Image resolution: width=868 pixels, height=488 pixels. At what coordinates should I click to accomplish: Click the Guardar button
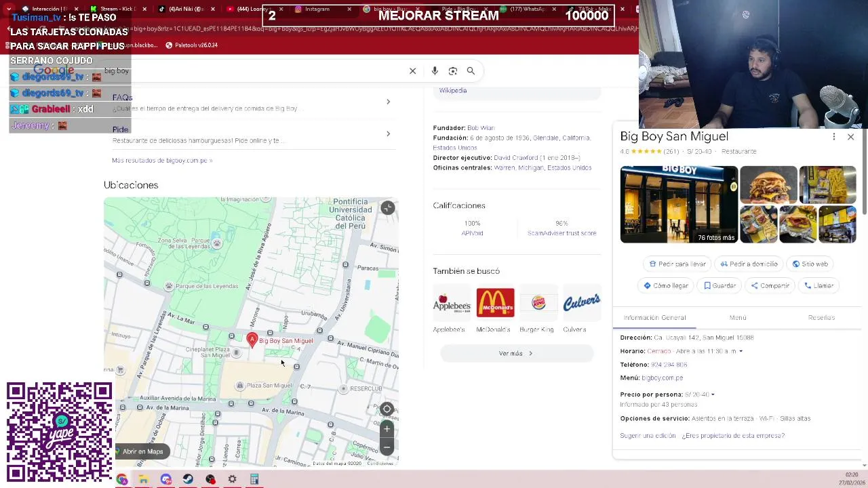(719, 285)
